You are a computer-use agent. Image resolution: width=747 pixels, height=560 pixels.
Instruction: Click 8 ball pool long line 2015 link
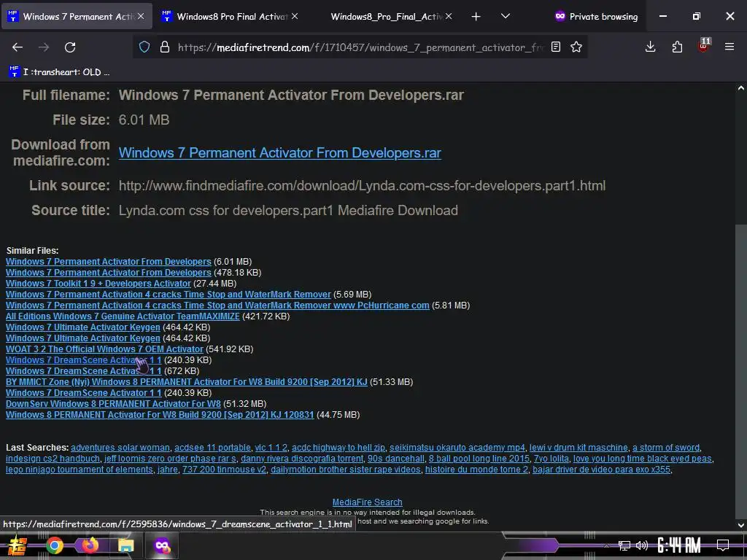(479, 459)
